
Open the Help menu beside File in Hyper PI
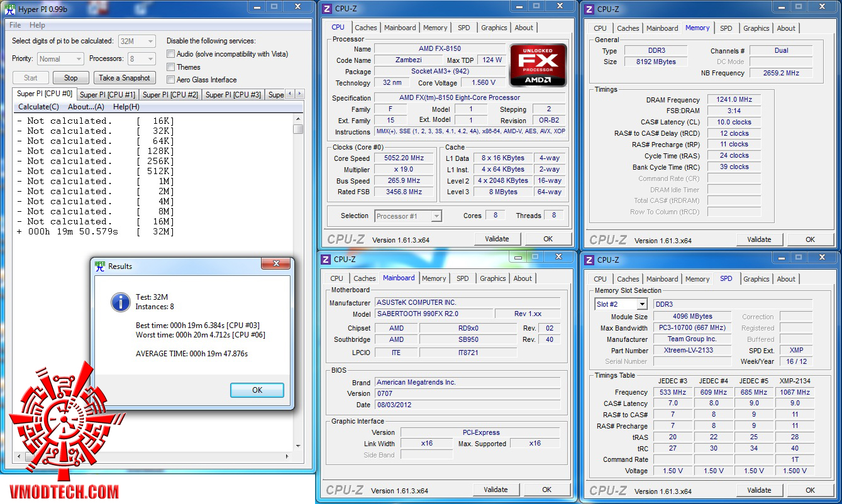37,25
